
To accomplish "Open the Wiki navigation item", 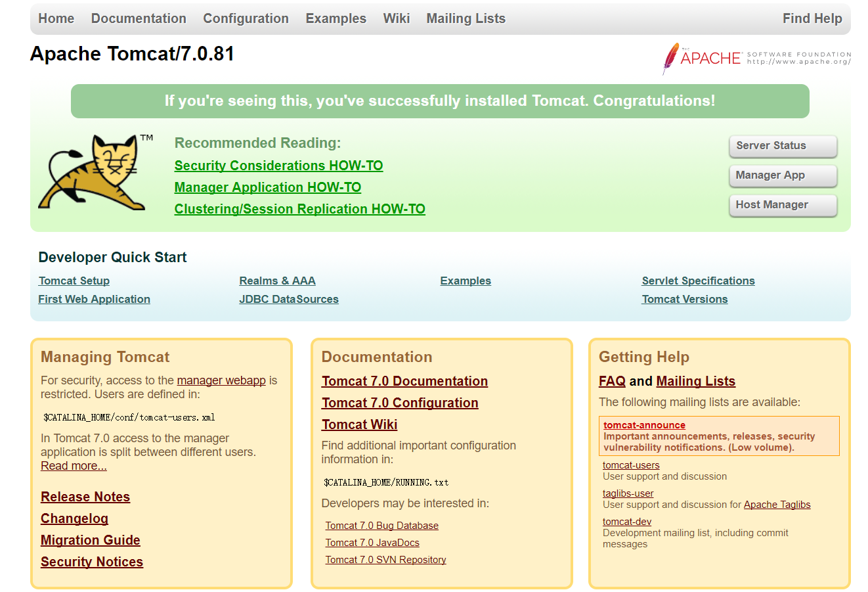I will tap(397, 18).
